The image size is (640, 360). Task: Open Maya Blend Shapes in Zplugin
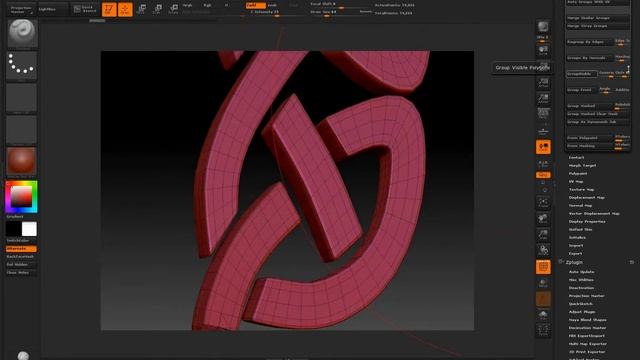click(587, 320)
